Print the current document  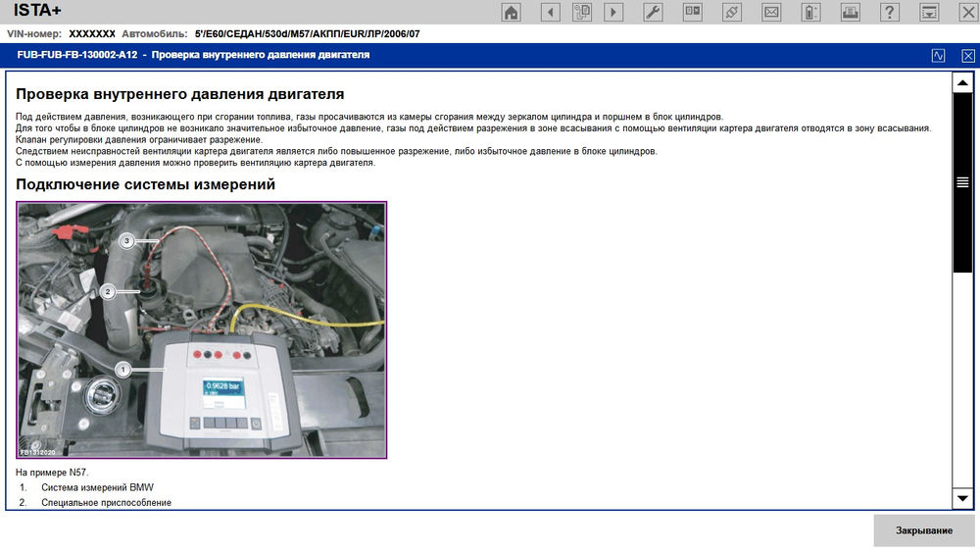pos(851,13)
